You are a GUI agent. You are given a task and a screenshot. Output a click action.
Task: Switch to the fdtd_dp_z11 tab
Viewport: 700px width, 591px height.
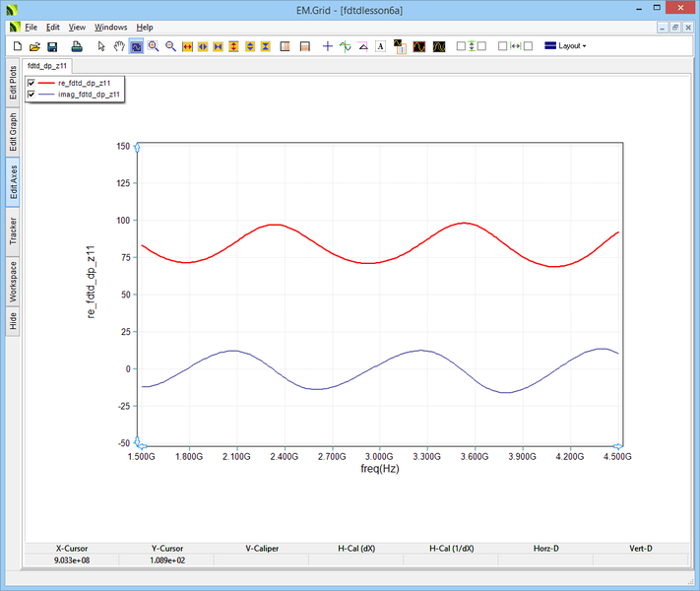click(47, 65)
